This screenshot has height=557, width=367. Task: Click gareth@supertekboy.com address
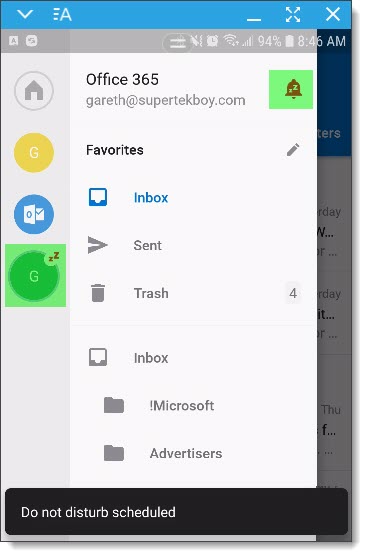(x=166, y=101)
